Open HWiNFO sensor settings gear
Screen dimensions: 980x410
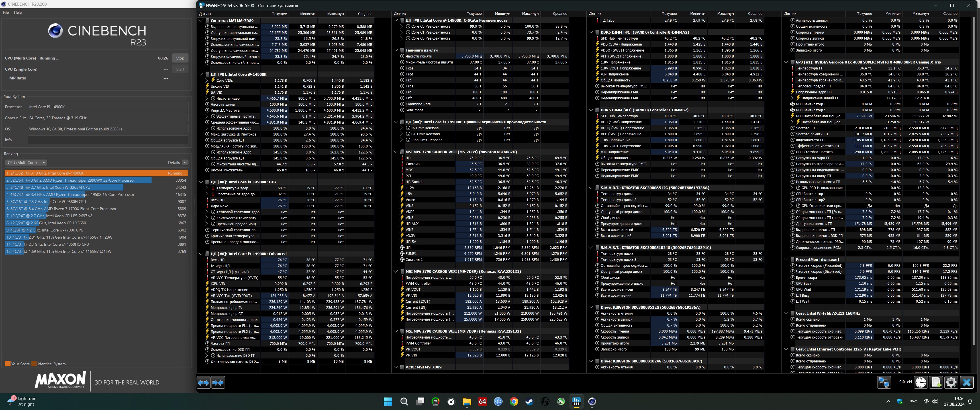coord(951,382)
